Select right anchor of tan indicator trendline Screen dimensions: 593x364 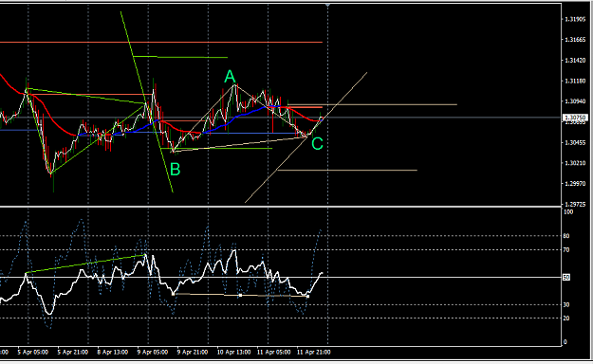307,297
